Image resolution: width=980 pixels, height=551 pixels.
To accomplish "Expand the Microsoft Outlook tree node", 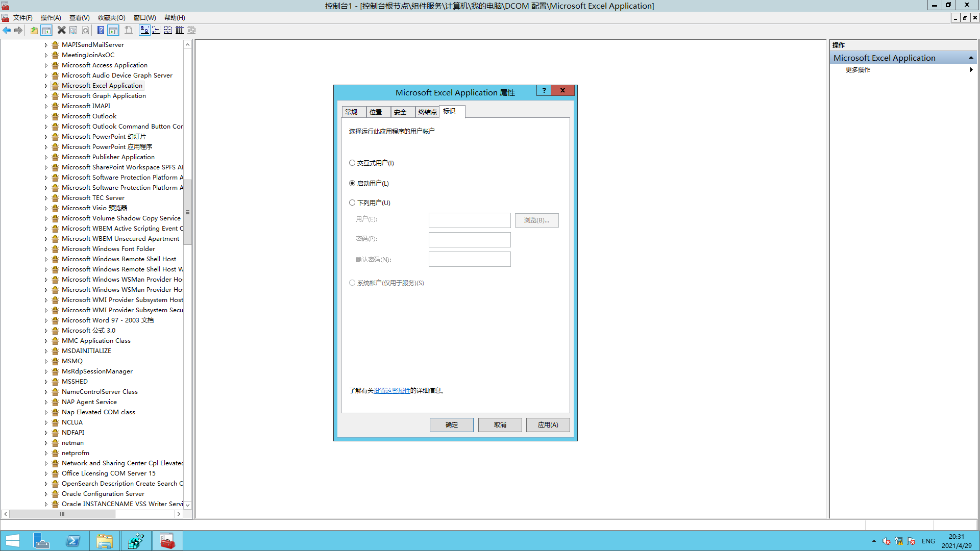I will click(46, 116).
